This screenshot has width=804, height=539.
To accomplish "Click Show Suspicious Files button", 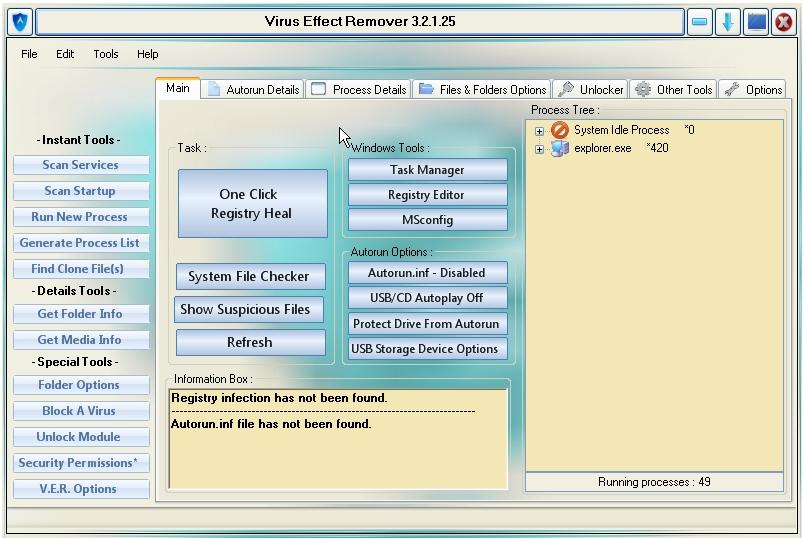I will coord(249,309).
